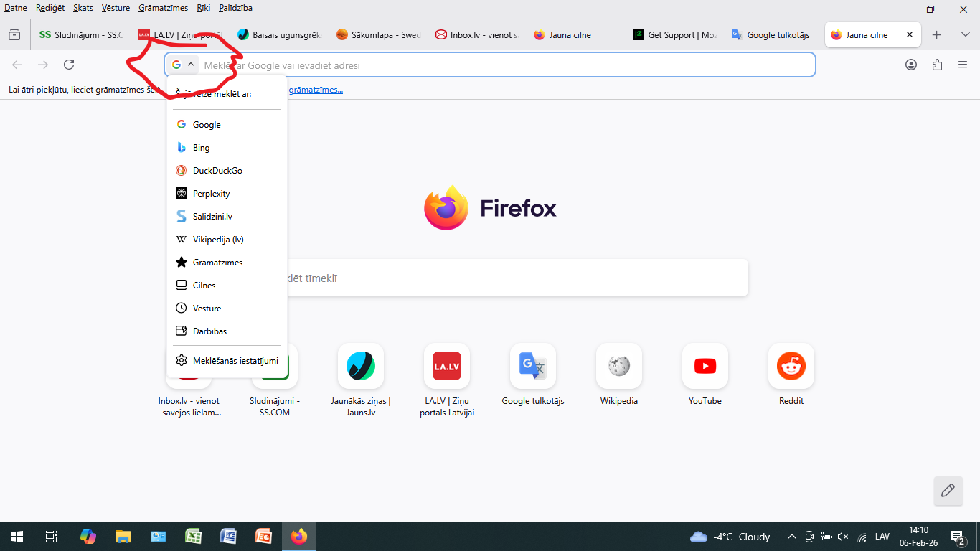The width and height of the screenshot is (980, 551).
Task: Launch Excel from the taskbar
Action: click(193, 537)
